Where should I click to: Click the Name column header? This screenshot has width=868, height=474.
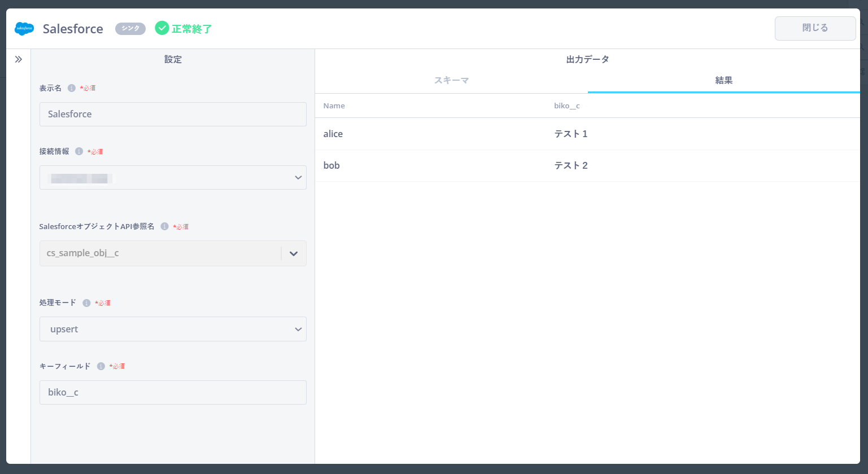[334, 106]
